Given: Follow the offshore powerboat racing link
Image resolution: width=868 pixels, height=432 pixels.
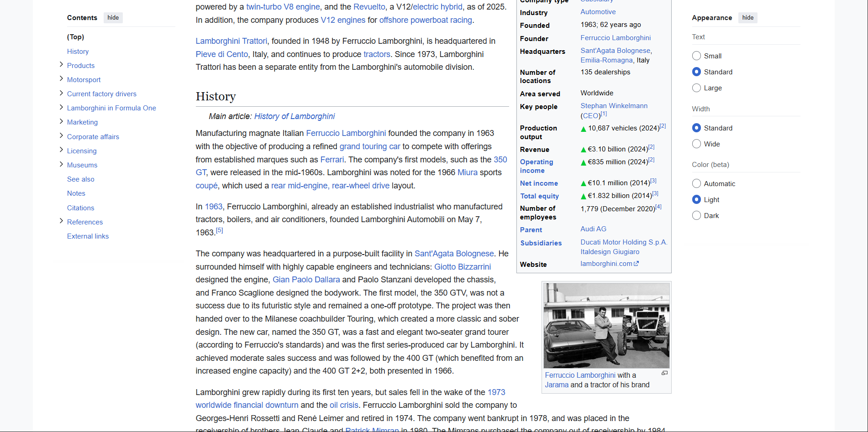Looking at the screenshot, I should point(426,20).
